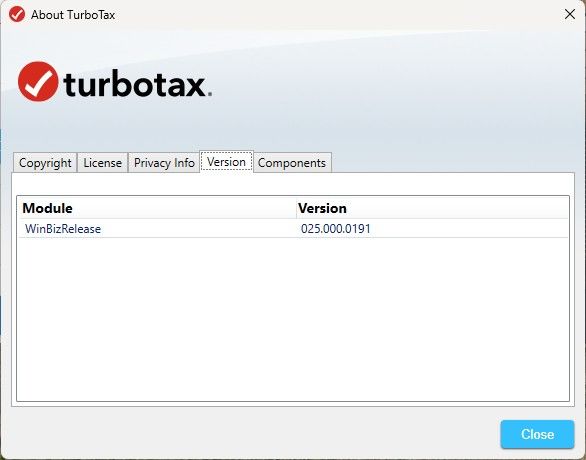Show the Privacy Info tab
The height and width of the screenshot is (460, 586).
(164, 163)
